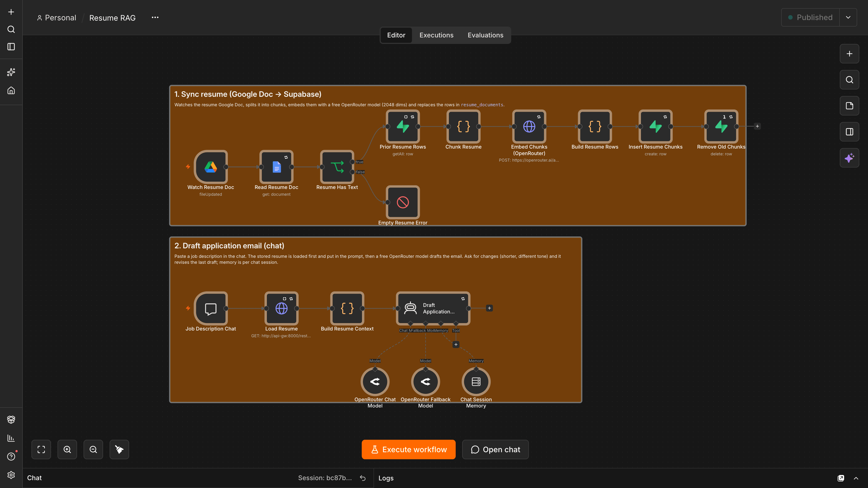Switch to the Evaluations tab

tap(486, 35)
